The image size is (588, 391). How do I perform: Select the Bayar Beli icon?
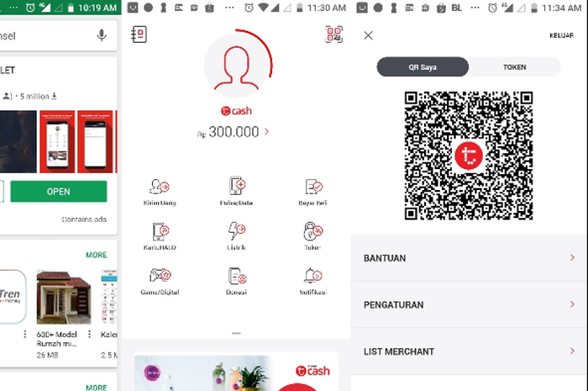(x=313, y=187)
